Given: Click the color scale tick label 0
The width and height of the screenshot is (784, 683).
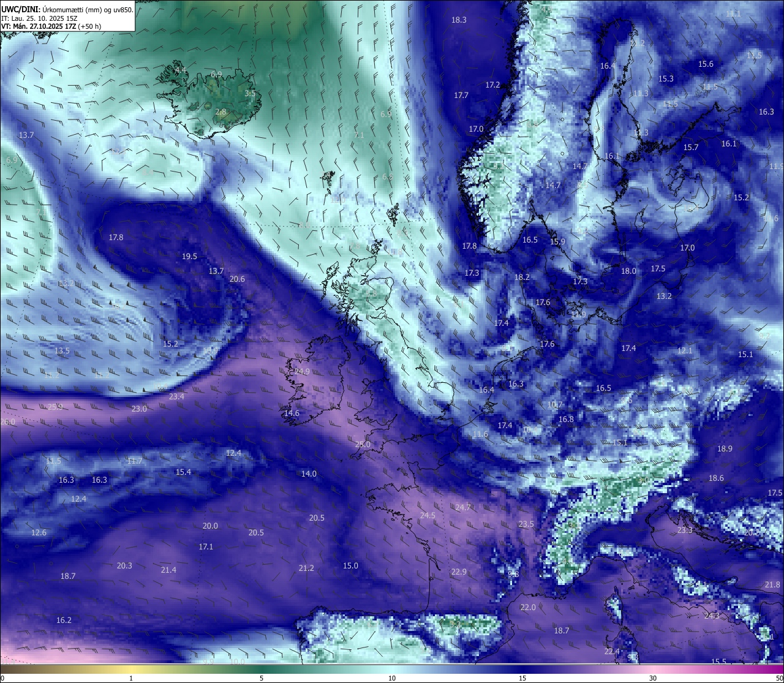Looking at the screenshot, I should (x=2, y=678).
